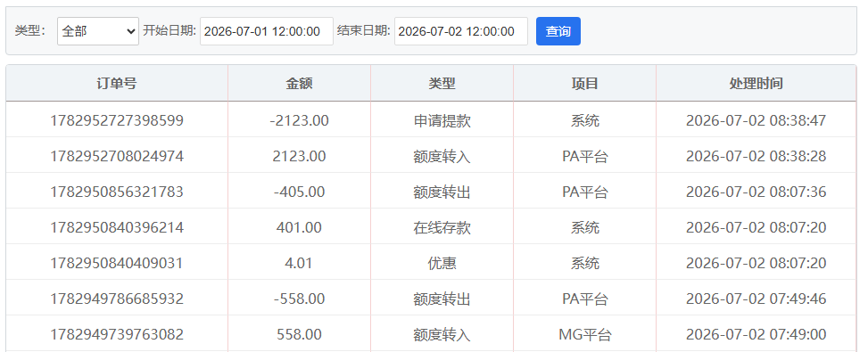Viewport: 868px width, 352px height.
Task: Click the time 2026-07-02 08:07:36
Action: [756, 192]
